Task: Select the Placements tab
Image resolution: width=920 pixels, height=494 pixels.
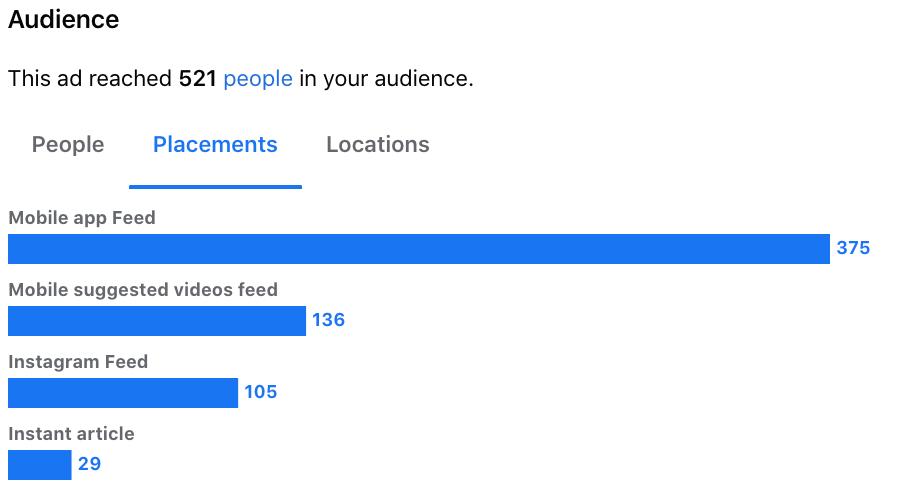Action: 215,144
